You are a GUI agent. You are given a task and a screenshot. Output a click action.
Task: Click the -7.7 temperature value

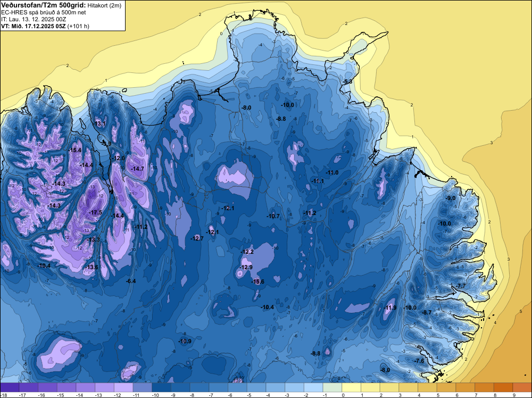click(461, 286)
